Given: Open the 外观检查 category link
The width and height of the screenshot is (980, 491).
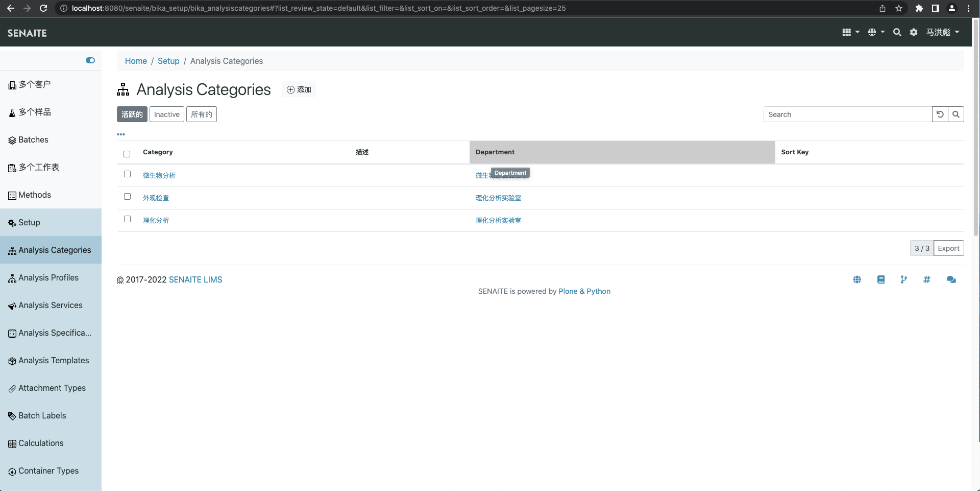Looking at the screenshot, I should [156, 198].
